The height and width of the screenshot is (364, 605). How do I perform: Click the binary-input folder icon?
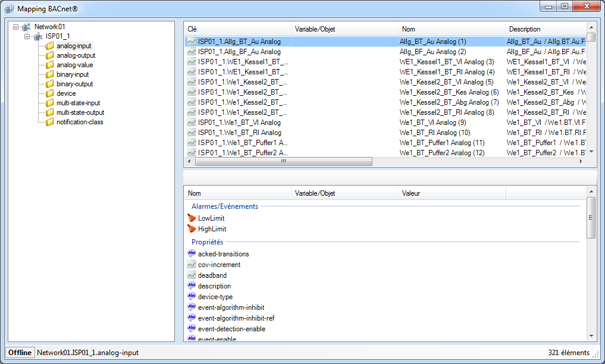pos(50,74)
